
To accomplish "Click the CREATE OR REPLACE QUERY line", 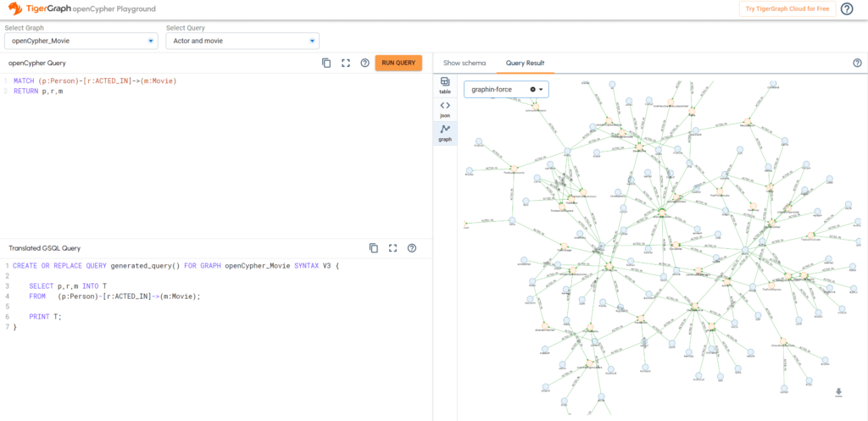I will click(x=175, y=265).
